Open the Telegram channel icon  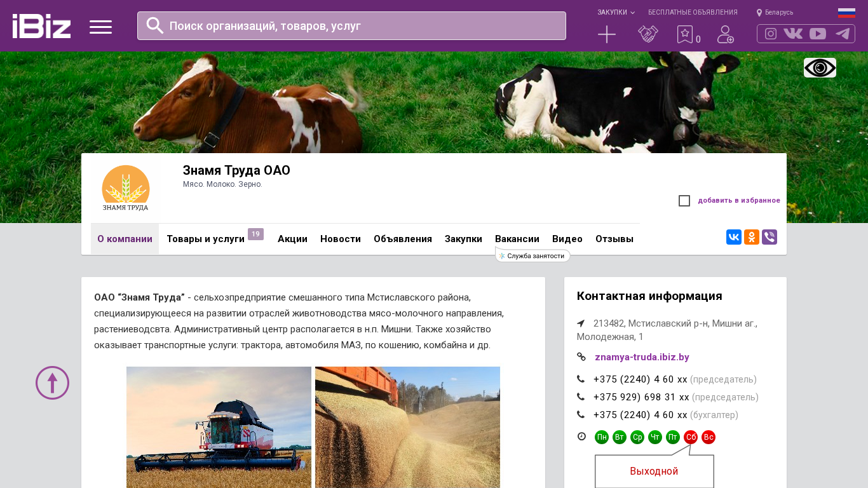click(x=843, y=34)
